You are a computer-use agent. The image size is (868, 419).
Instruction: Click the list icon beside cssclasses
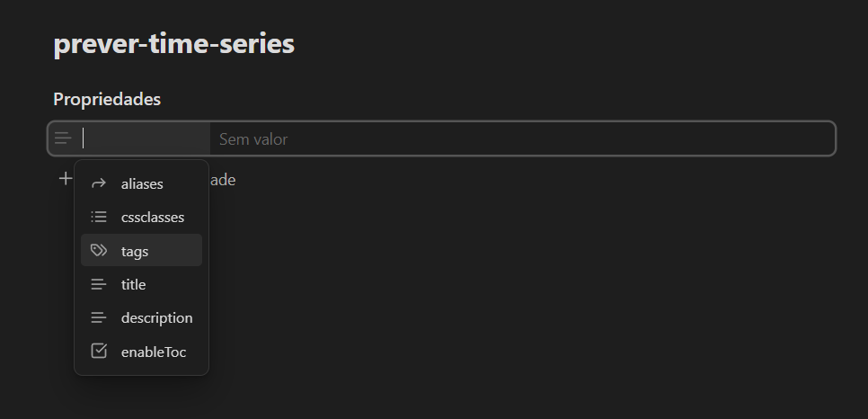(x=99, y=217)
